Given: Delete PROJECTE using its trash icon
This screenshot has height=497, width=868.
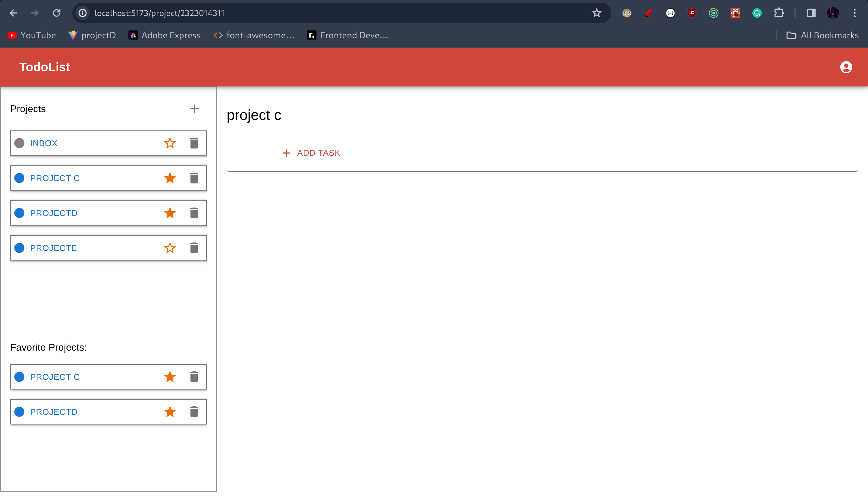Looking at the screenshot, I should [194, 248].
